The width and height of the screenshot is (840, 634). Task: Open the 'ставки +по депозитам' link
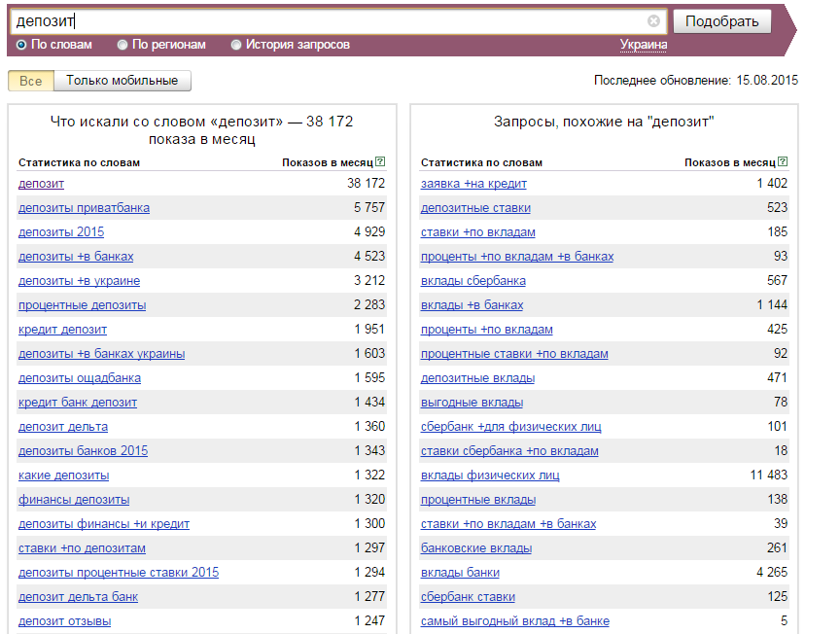pyautogui.click(x=82, y=548)
